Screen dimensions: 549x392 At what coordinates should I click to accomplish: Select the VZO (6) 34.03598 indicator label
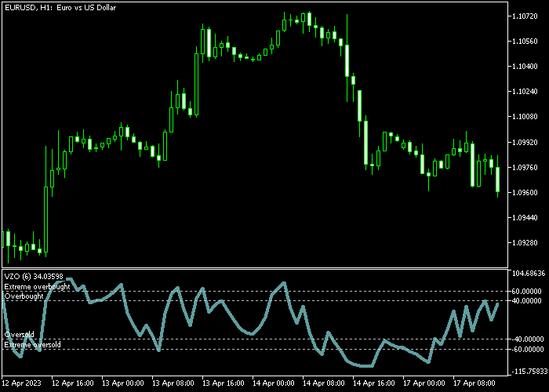pos(34,277)
